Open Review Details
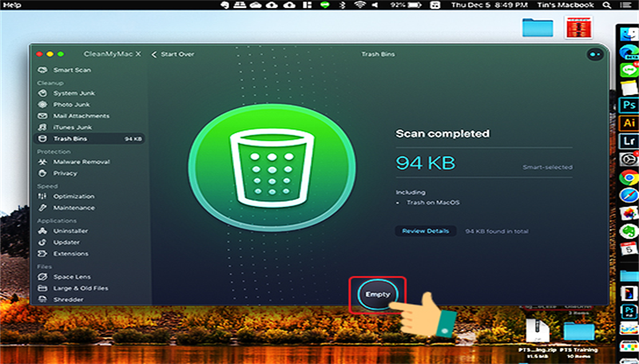 tap(426, 231)
